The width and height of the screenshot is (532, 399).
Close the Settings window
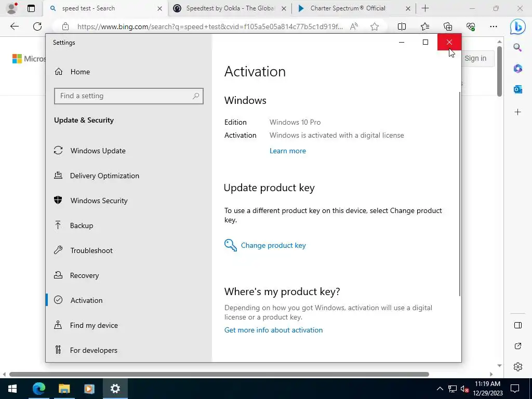point(449,42)
